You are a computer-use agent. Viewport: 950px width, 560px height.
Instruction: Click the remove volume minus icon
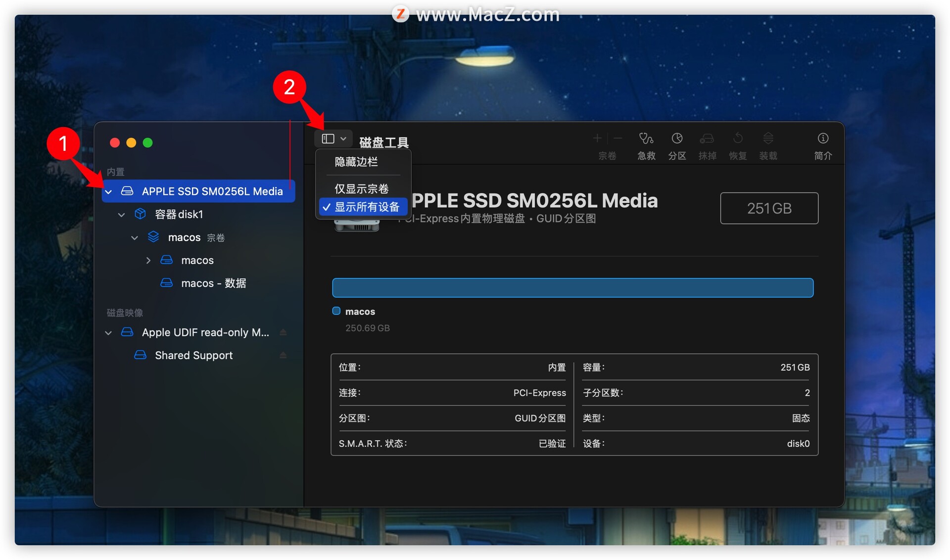pos(617,139)
